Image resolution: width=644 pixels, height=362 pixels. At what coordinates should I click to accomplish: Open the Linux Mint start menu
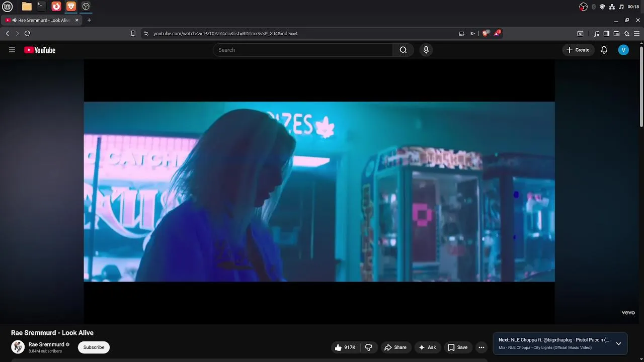(8, 7)
